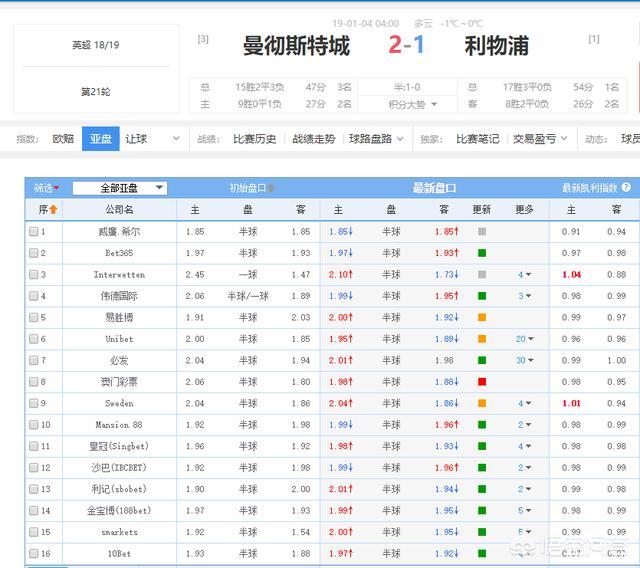
Task: Click the gray update marker for Interwetten
Action: [482, 275]
